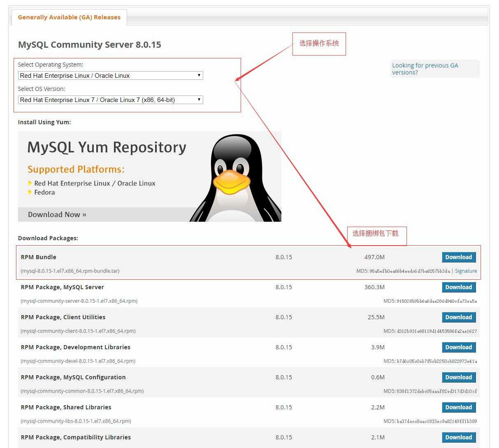Select the filename mysql-community-devel-8.0.15-1.el7.x86_64.rpm
Image resolution: width=499 pixels, height=448 pixels.
pyautogui.click(x=78, y=361)
